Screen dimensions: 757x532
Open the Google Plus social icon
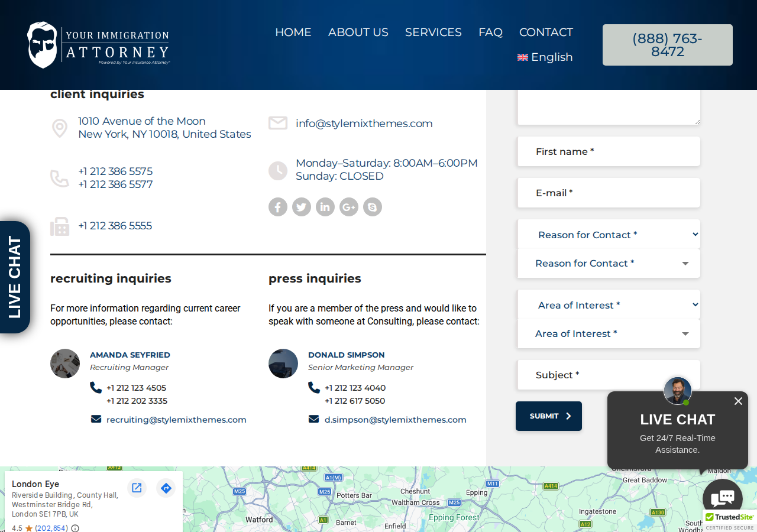349,207
